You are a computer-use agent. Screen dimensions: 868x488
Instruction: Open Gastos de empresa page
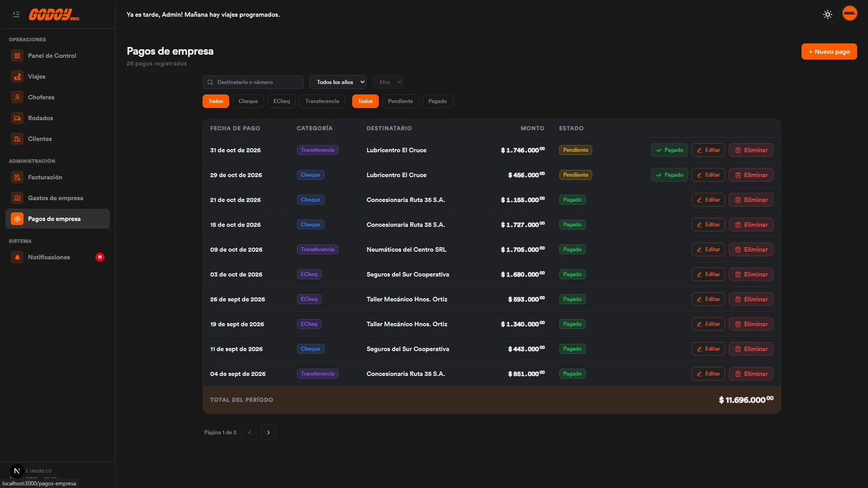point(57,198)
